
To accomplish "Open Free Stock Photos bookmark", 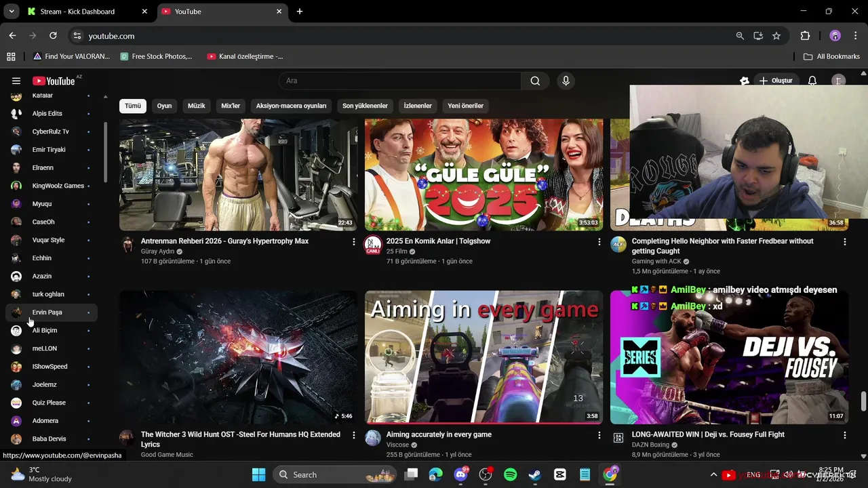I will (x=156, y=56).
